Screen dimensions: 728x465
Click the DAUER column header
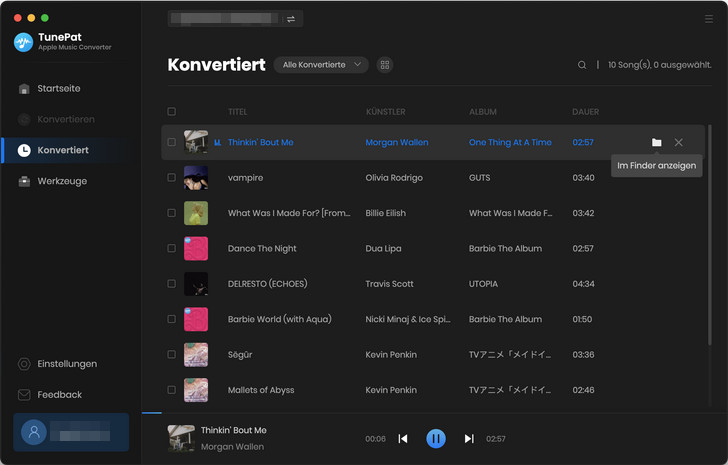(x=585, y=112)
